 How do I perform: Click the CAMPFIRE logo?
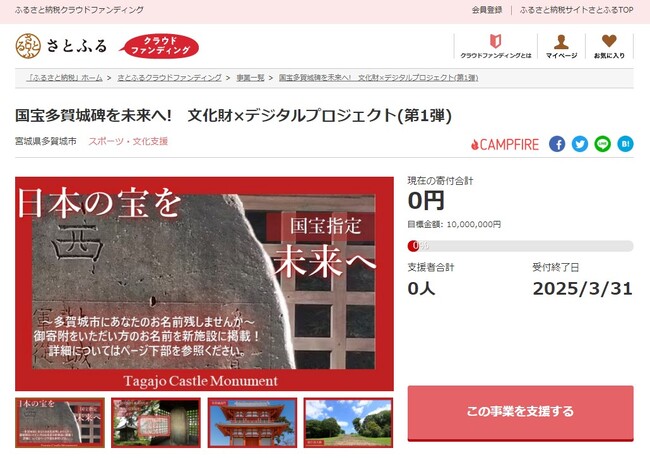[505, 144]
